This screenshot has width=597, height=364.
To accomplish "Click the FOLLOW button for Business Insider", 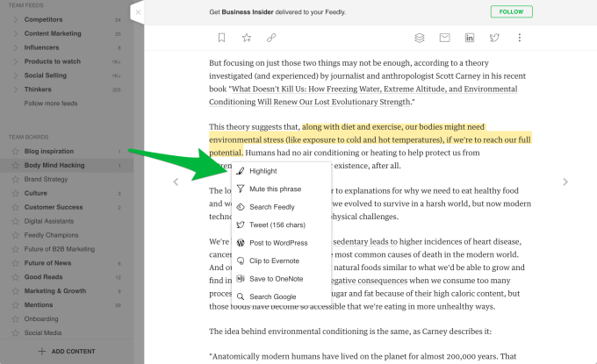I will pyautogui.click(x=511, y=11).
